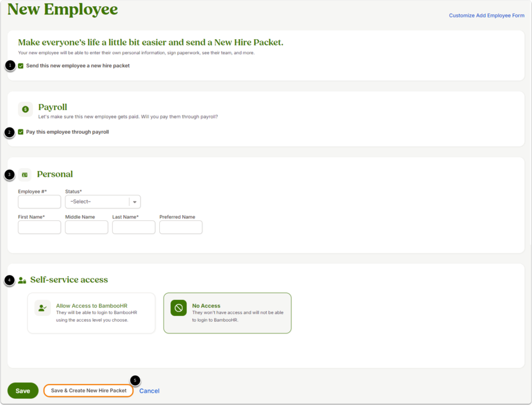
Task: Click the Allow Access person-check icon
Action: (x=43, y=308)
